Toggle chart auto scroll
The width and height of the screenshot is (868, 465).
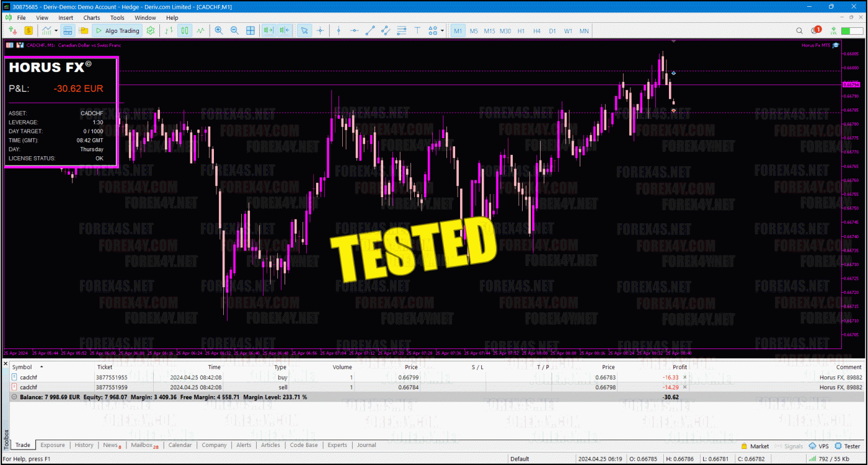[x=268, y=30]
